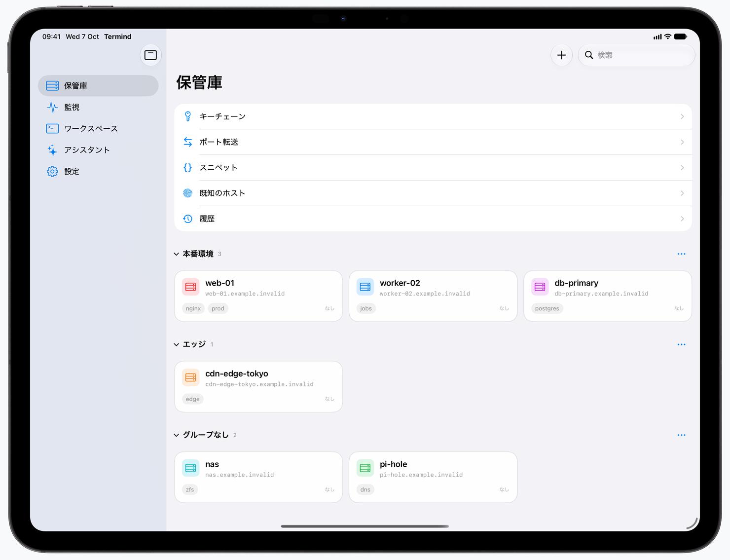Click the fingerprint icon for 既知のホスト

pyautogui.click(x=187, y=193)
